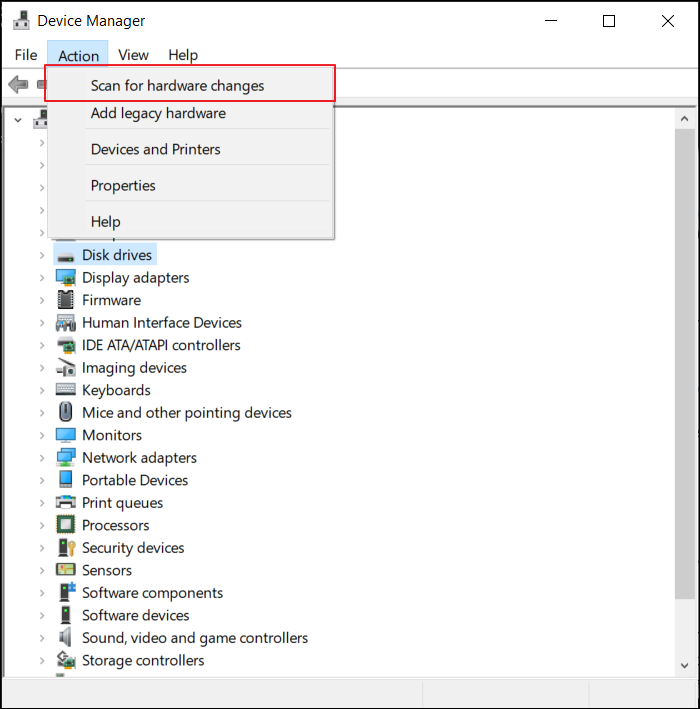The height and width of the screenshot is (709, 700).
Task: Expand the Network adapters category
Action: click(42, 458)
